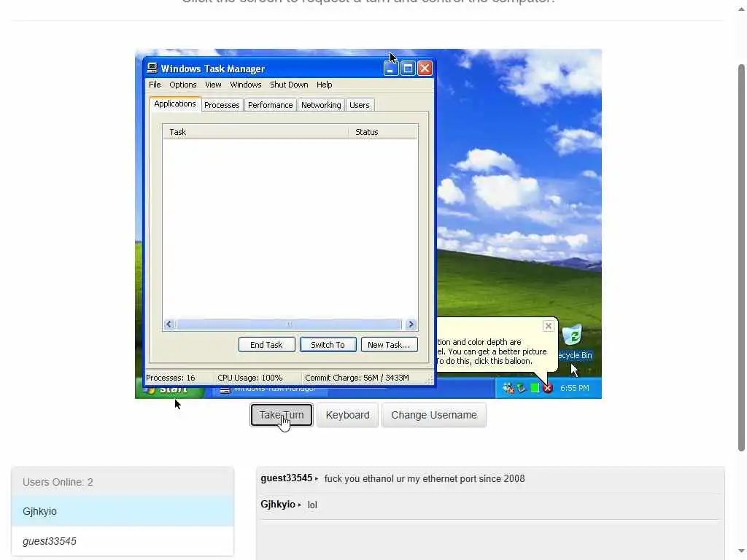This screenshot has width=747, height=560.
Task: Click the balloon tip message text
Action: coord(492,351)
